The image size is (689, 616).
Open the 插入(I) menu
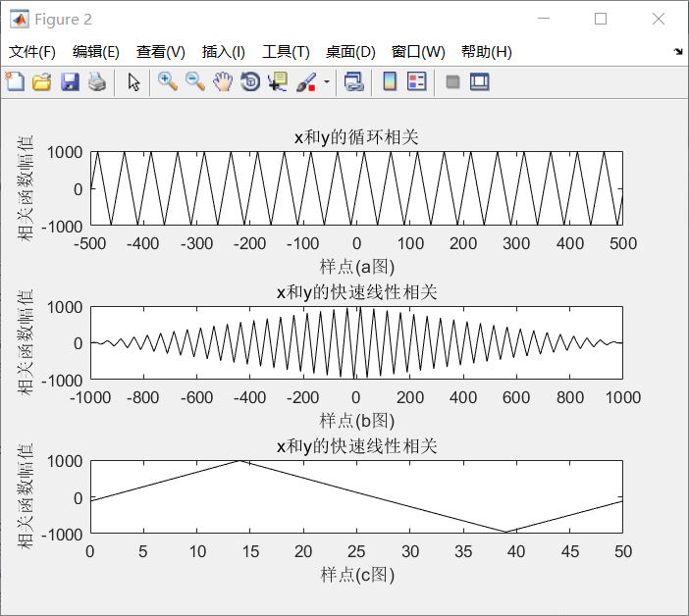[223, 52]
